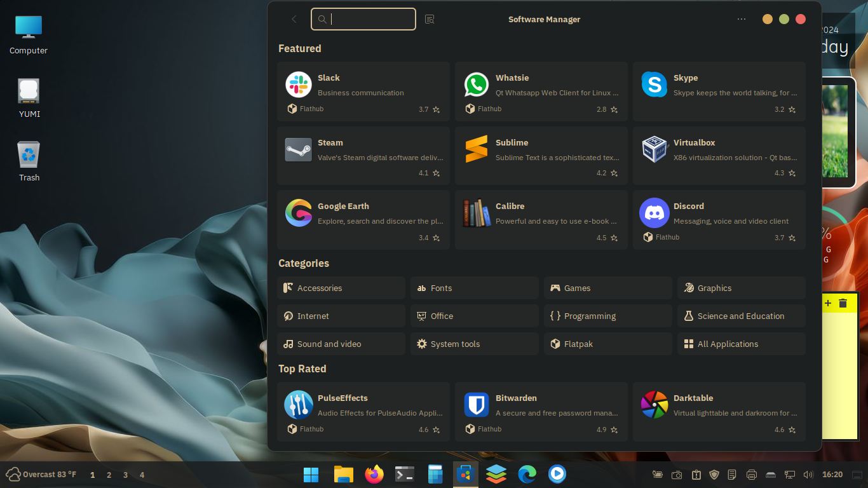Open the media player taskbar icon
The width and height of the screenshot is (868, 488).
(x=557, y=474)
